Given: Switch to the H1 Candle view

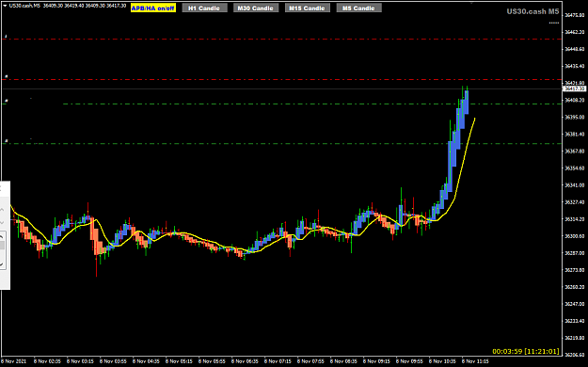Looking at the screenshot, I should [204, 8].
